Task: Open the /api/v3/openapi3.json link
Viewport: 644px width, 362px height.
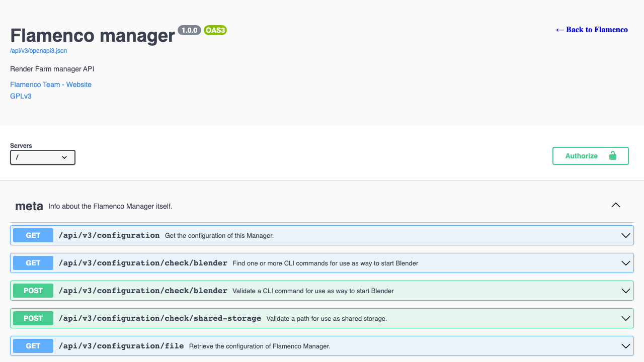Action: [x=39, y=51]
